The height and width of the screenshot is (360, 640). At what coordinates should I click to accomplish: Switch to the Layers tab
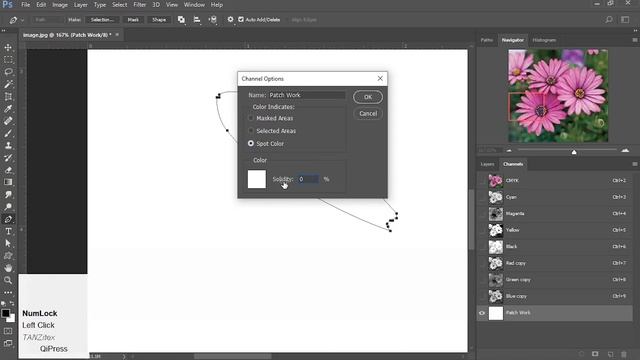(x=487, y=164)
